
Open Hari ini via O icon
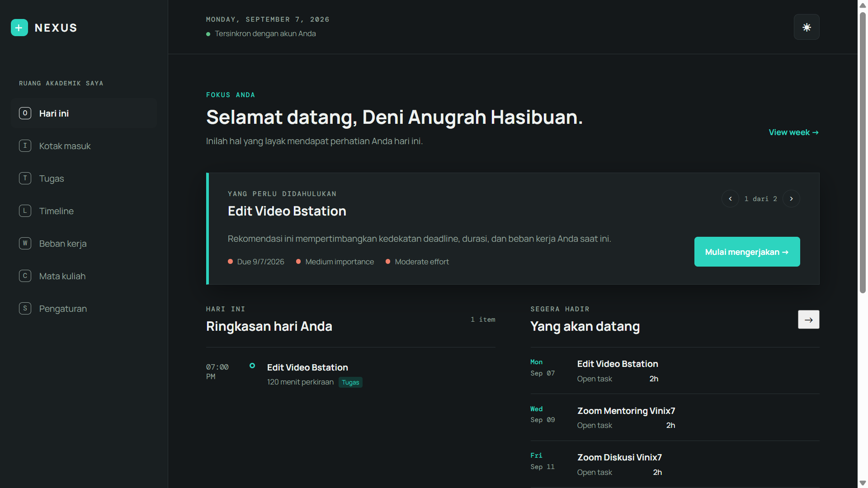(x=25, y=113)
